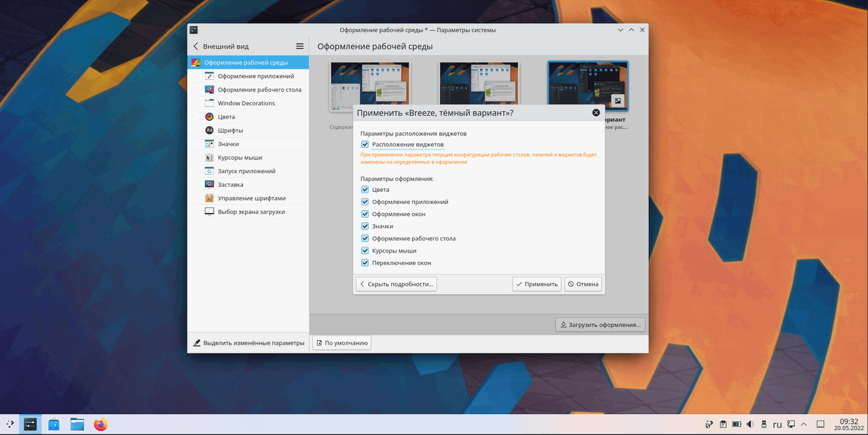This screenshot has height=435, width=868.
Task: Click the icon next to Запуск приложений
Action: [209, 171]
